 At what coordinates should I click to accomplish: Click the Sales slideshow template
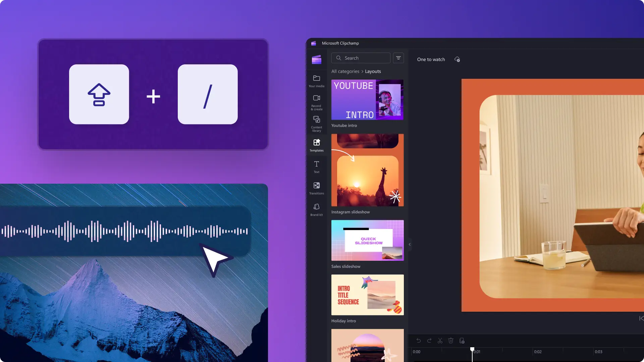tap(367, 240)
